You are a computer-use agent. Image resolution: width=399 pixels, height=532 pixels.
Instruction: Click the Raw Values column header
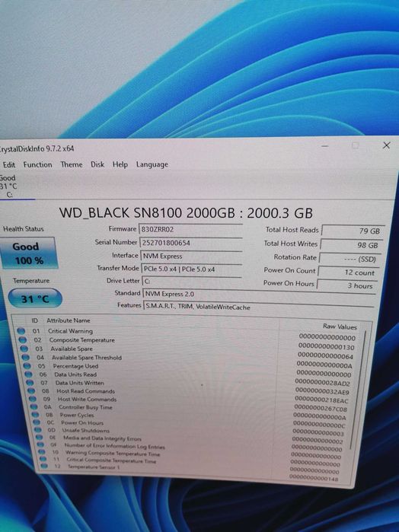coord(340,327)
